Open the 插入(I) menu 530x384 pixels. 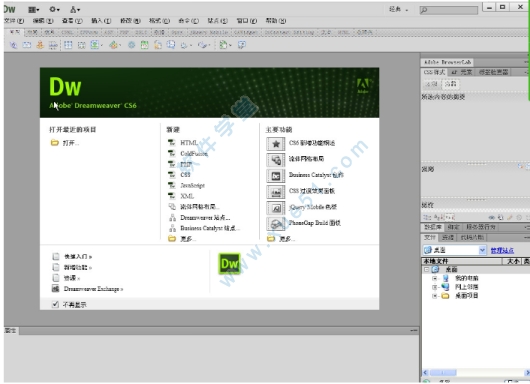[101, 21]
